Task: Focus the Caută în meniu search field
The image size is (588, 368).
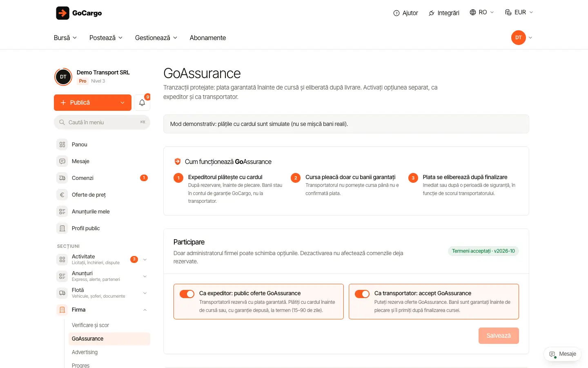Action: pyautogui.click(x=102, y=122)
